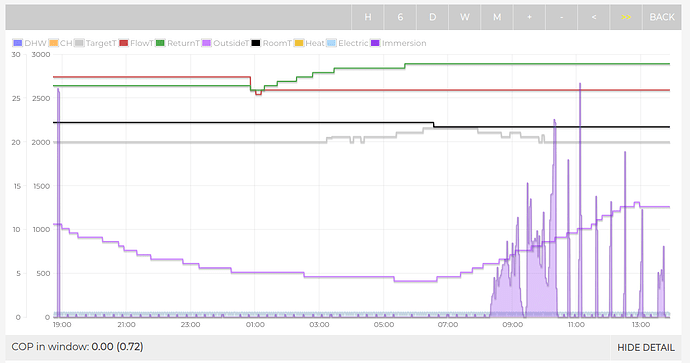
Task: Switch to the W week view
Action: coord(465,17)
